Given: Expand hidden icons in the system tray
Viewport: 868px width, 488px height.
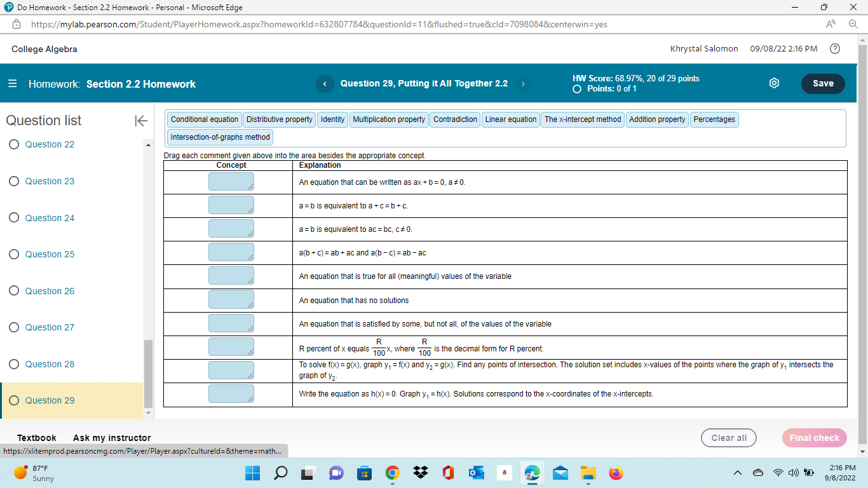Looking at the screenshot, I should click(x=738, y=473).
